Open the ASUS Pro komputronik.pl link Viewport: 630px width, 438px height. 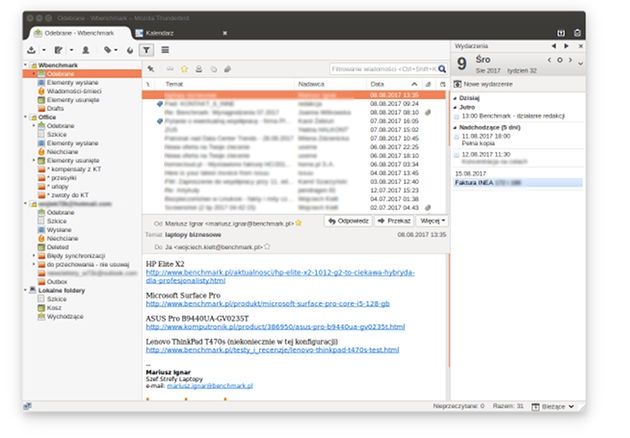[275, 327]
